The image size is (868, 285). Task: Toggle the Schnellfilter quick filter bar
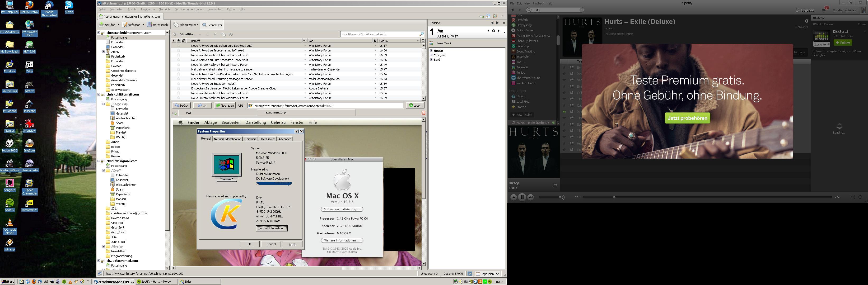[x=212, y=25]
